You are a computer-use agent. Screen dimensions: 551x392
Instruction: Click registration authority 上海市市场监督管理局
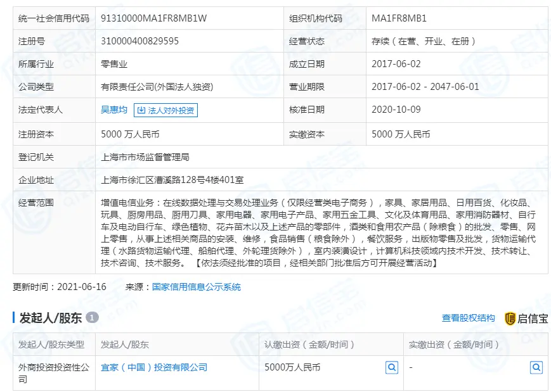(145, 157)
